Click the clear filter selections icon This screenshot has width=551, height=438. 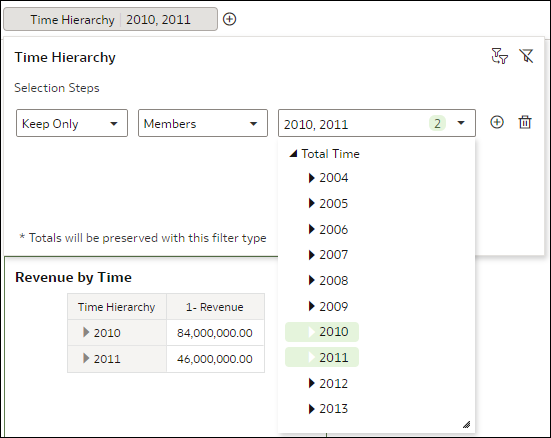[x=526, y=56]
